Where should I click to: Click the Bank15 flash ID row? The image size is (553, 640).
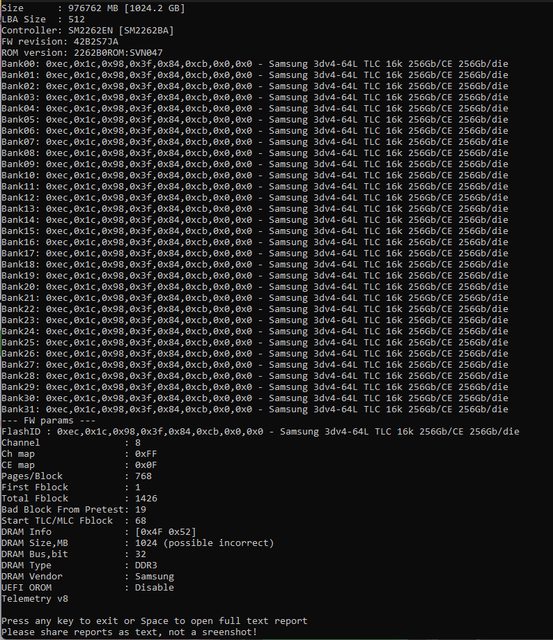255,231
